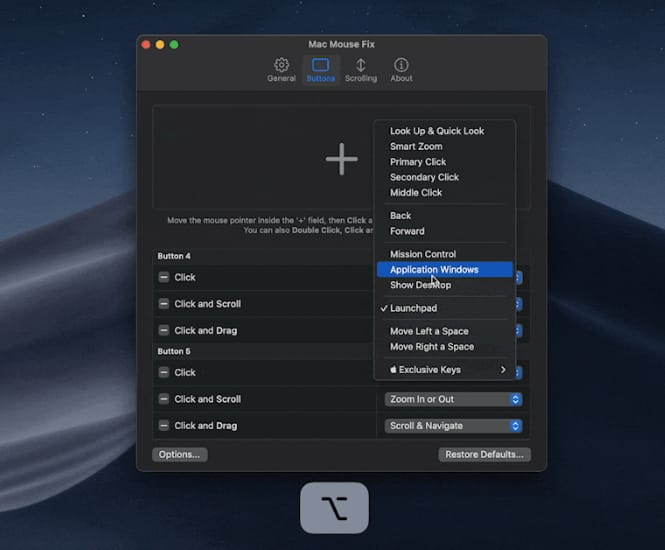Click the large plus capture field
The width and height of the screenshot is (665, 550).
pyautogui.click(x=341, y=157)
